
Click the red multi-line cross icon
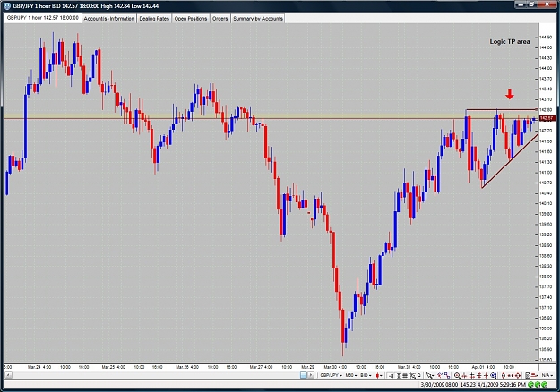[x=479, y=375]
